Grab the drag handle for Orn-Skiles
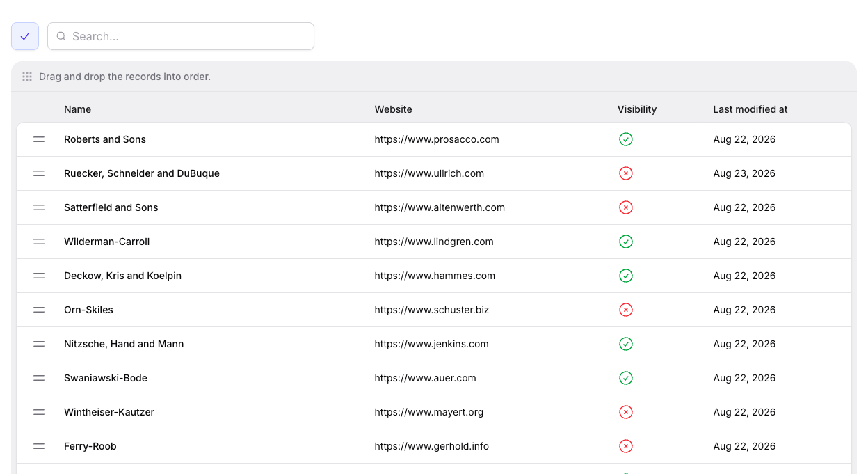The height and width of the screenshot is (474, 868). coord(39,310)
